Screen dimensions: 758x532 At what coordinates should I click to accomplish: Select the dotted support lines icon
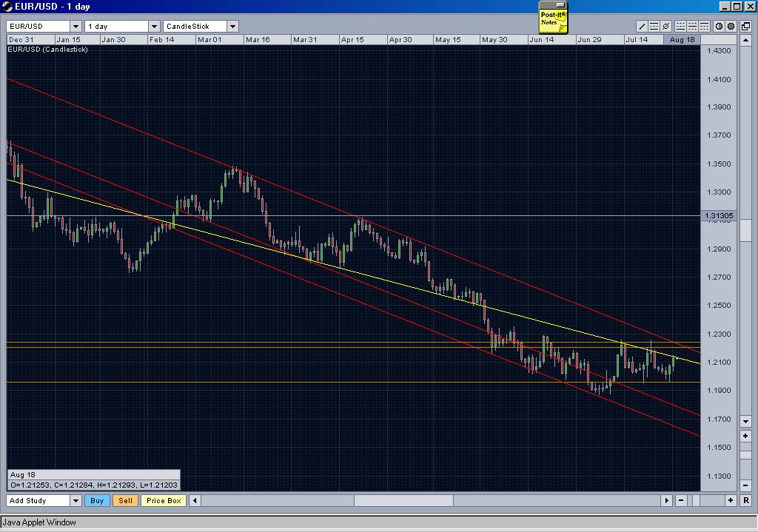[x=680, y=26]
